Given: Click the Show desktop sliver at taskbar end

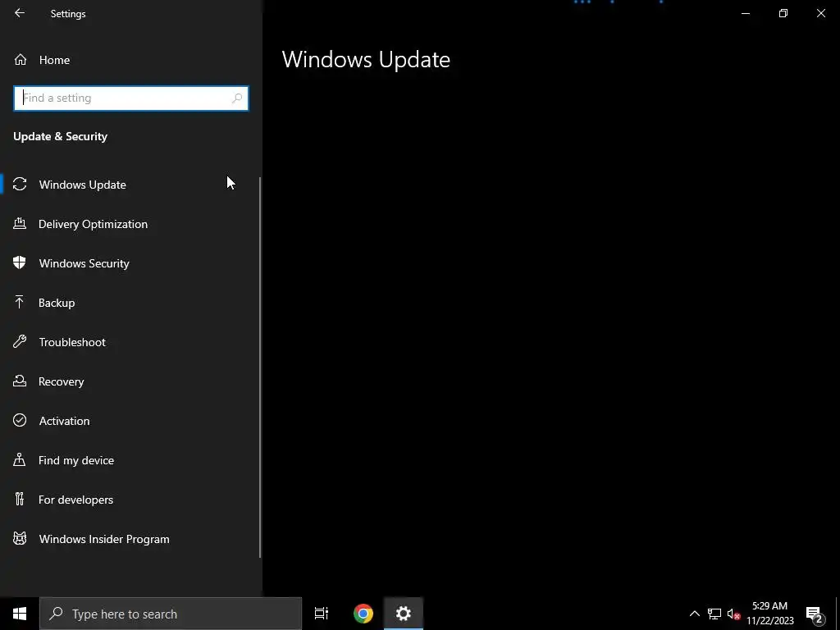Looking at the screenshot, I should [838, 614].
